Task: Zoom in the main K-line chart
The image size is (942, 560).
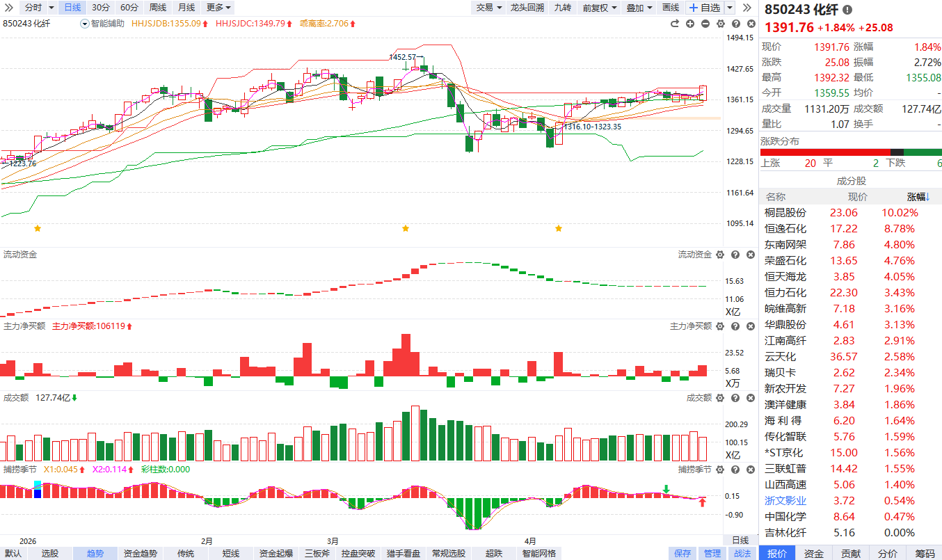Action: point(690,24)
